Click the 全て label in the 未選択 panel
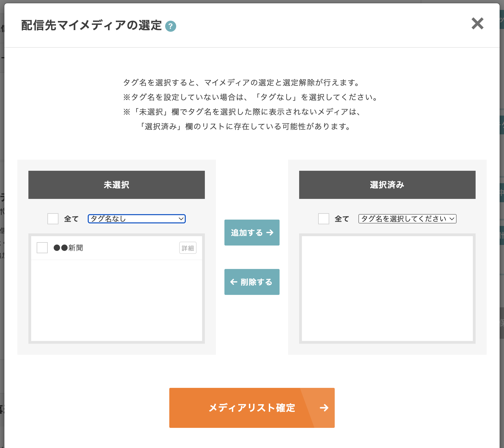Screen dimensions: 504x448 [x=71, y=219]
